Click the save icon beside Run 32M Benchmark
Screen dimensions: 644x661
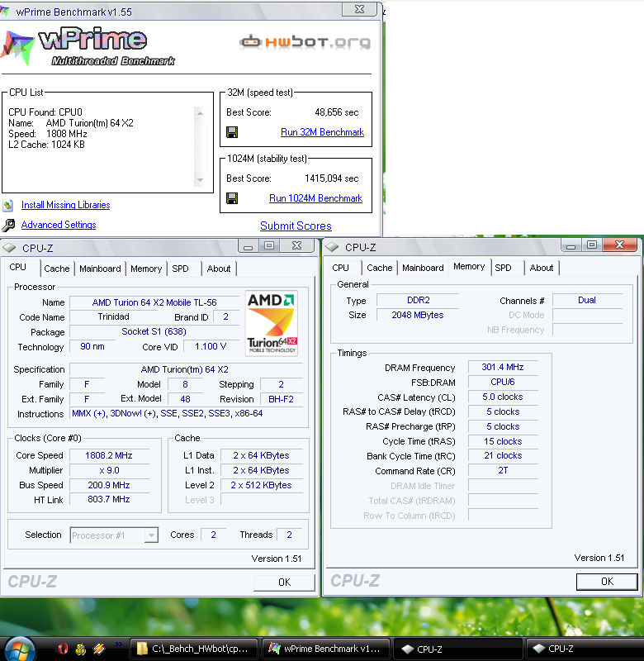232,132
